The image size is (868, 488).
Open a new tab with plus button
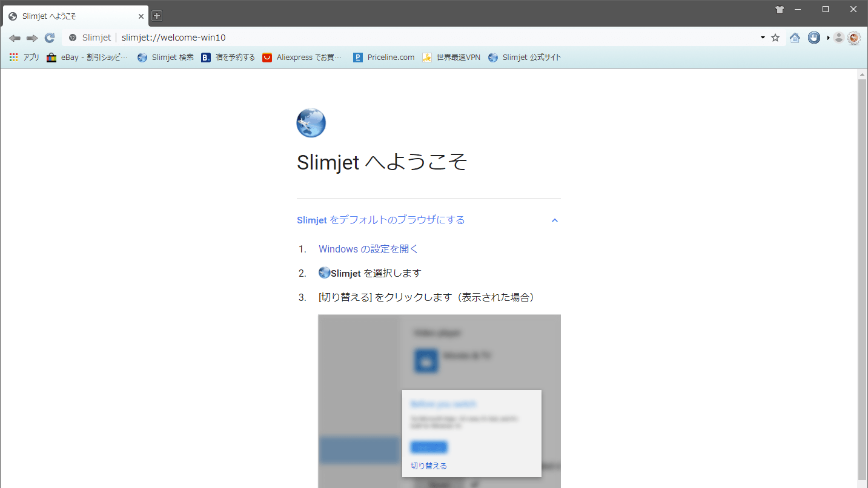pos(157,16)
